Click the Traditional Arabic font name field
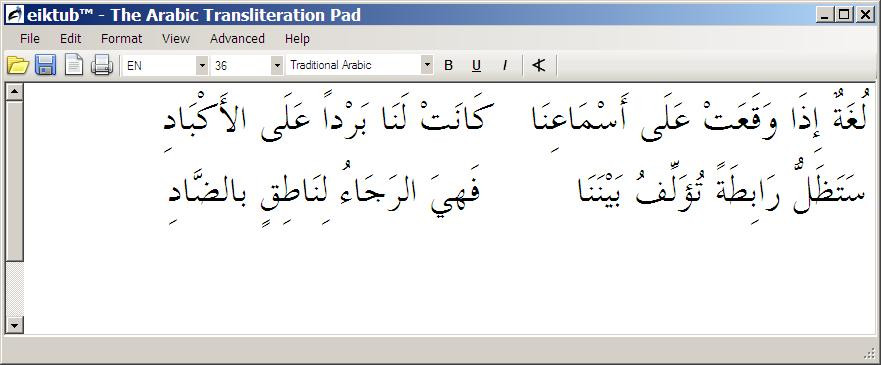Image resolution: width=881 pixels, height=365 pixels. (353, 65)
